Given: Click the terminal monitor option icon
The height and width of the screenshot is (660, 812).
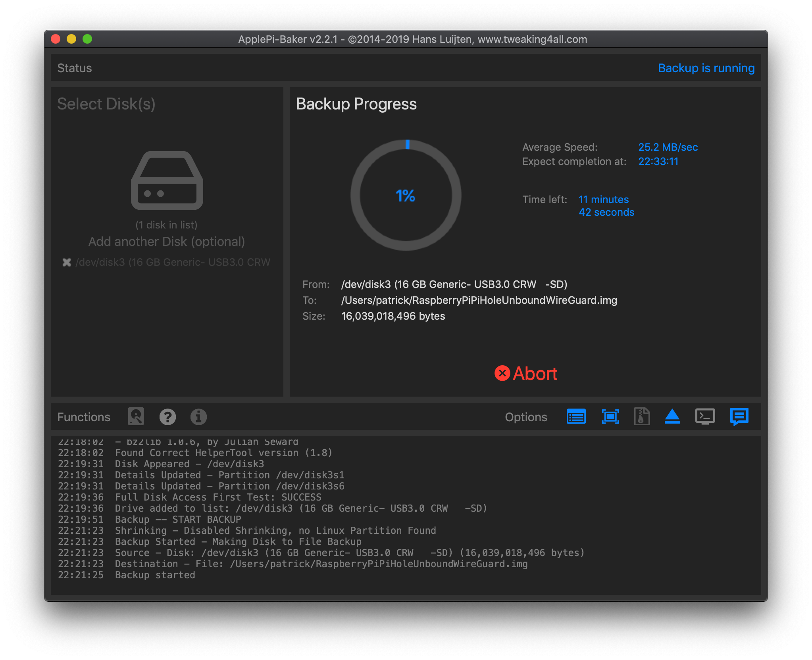Looking at the screenshot, I should pyautogui.click(x=705, y=416).
